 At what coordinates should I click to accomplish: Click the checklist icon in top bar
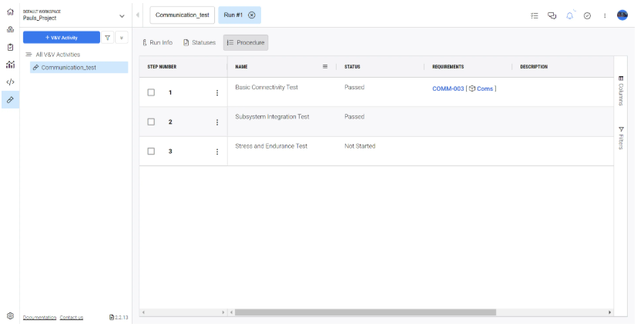coord(534,15)
